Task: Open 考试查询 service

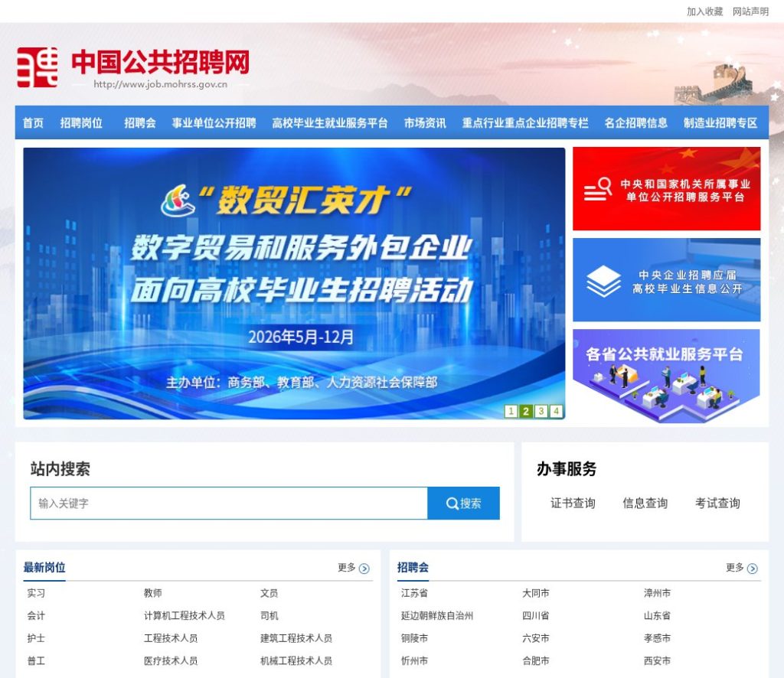Action: coord(717,503)
